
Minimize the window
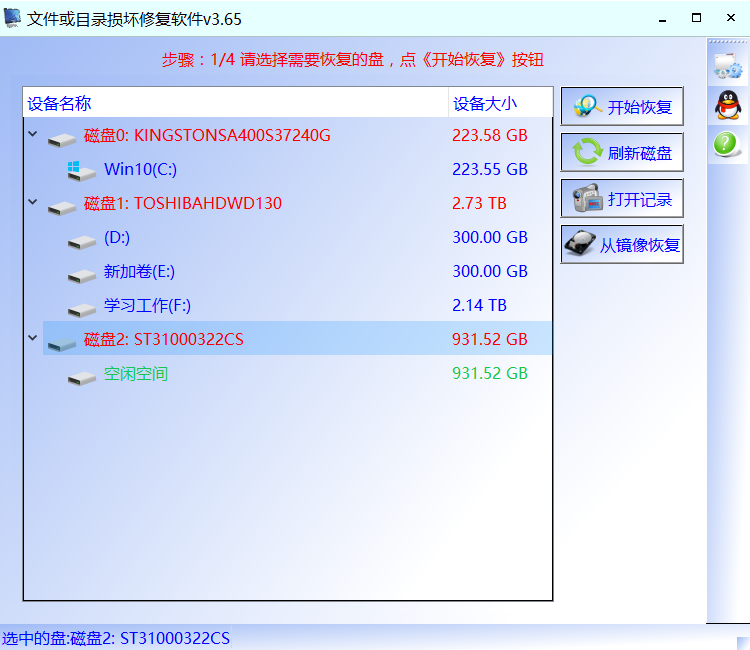[x=662, y=19]
